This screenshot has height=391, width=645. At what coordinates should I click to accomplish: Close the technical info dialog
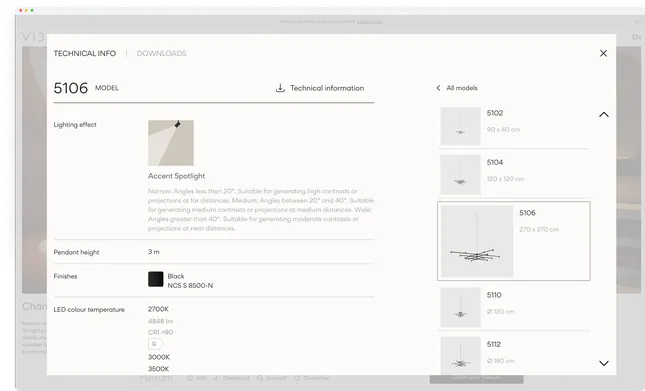click(603, 53)
